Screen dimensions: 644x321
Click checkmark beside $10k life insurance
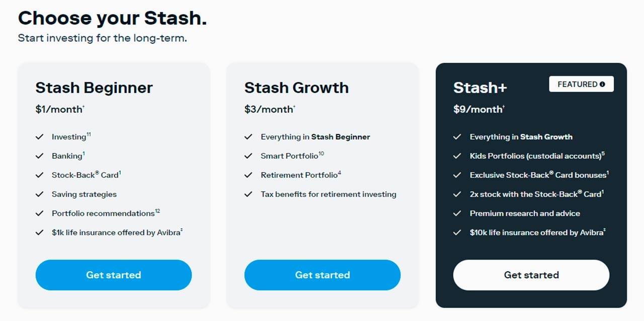click(x=457, y=233)
